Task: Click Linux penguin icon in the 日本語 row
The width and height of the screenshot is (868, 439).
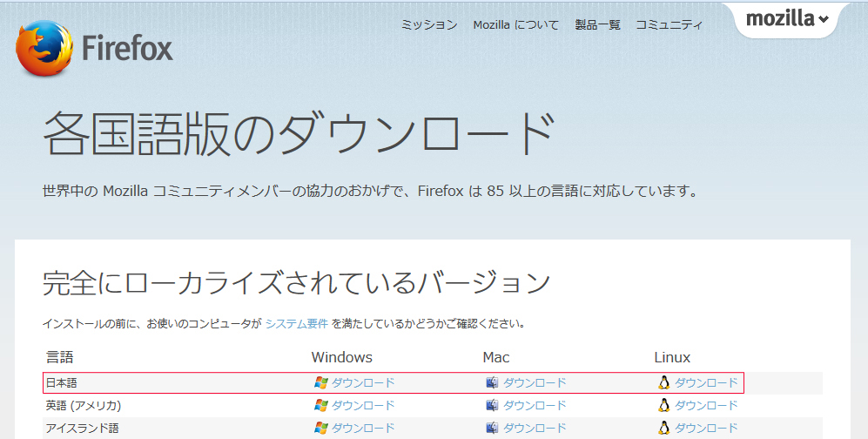Action: [x=664, y=382]
